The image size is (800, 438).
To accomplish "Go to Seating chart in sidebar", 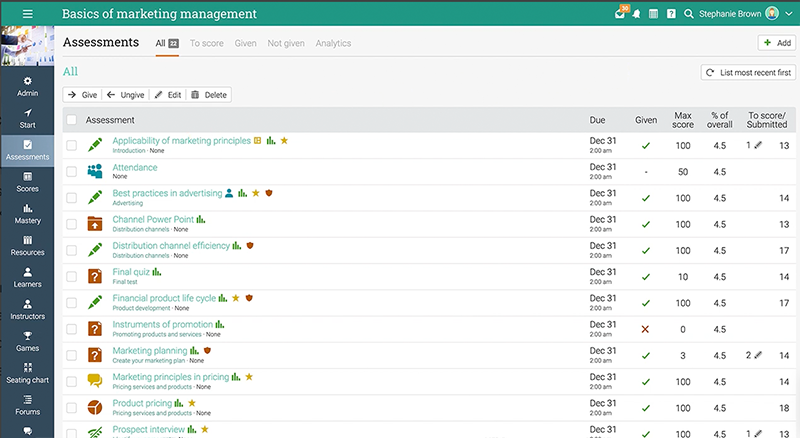I will point(28,373).
